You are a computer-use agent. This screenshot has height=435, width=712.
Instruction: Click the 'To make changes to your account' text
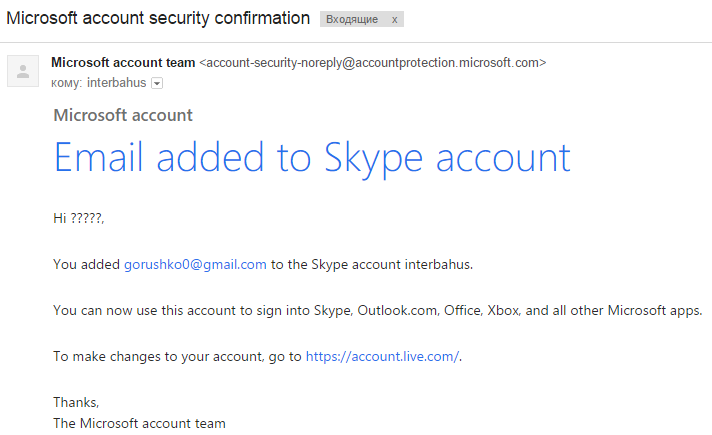point(177,356)
